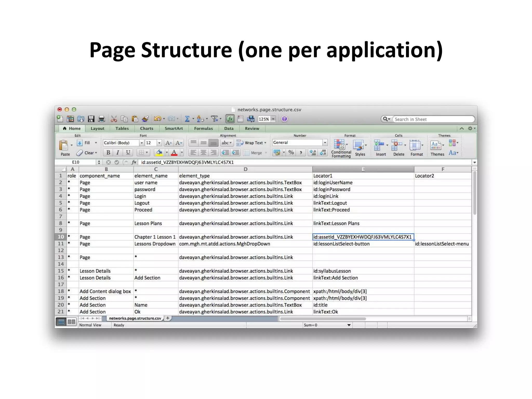This screenshot has height=399, width=532.
Task: Click the New workbook icon
Action: [x=60, y=119]
